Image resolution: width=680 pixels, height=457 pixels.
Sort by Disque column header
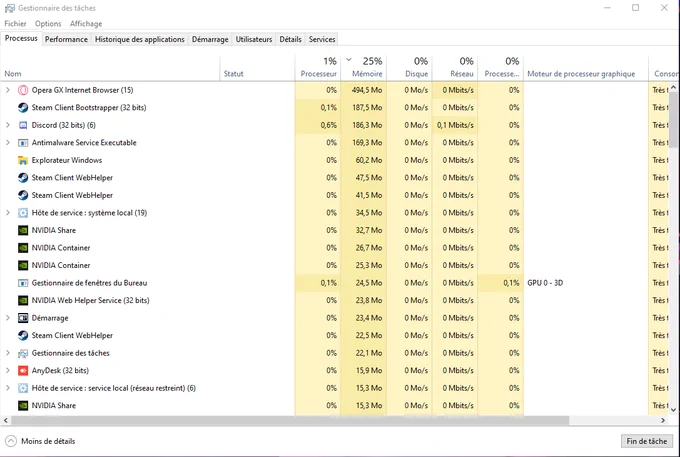pyautogui.click(x=409, y=68)
